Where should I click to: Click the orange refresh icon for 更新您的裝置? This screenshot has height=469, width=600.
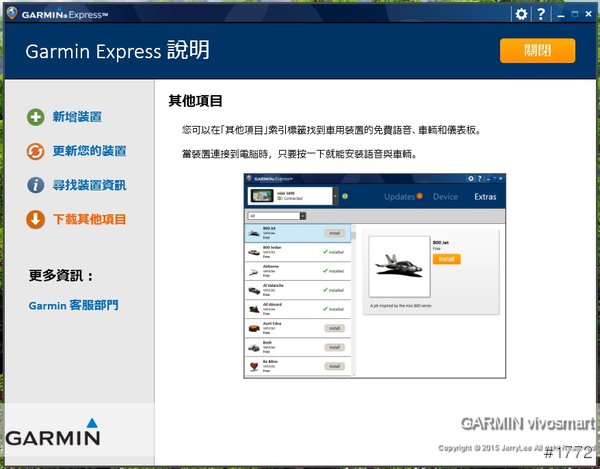coord(36,151)
